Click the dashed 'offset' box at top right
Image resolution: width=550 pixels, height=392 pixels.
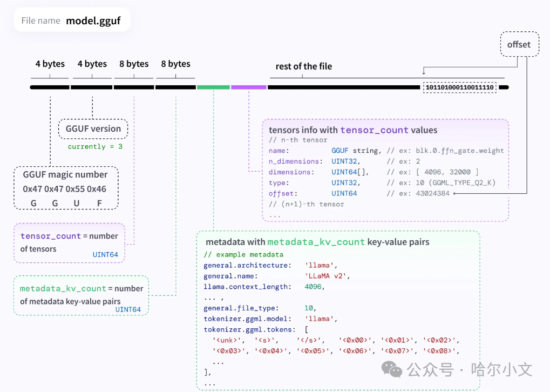519,44
